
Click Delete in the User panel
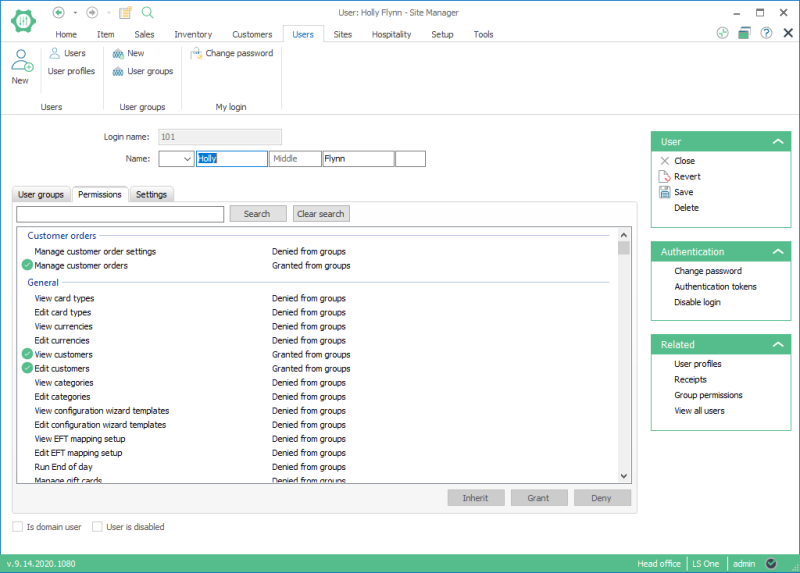pos(686,208)
